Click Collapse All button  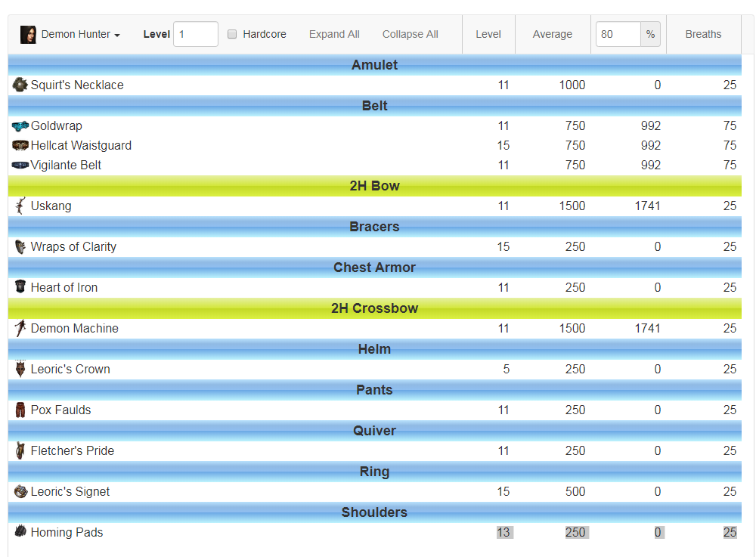[x=411, y=34]
